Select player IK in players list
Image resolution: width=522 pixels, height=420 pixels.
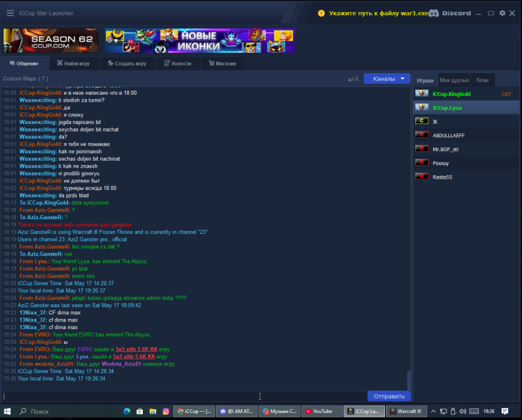pos(466,121)
